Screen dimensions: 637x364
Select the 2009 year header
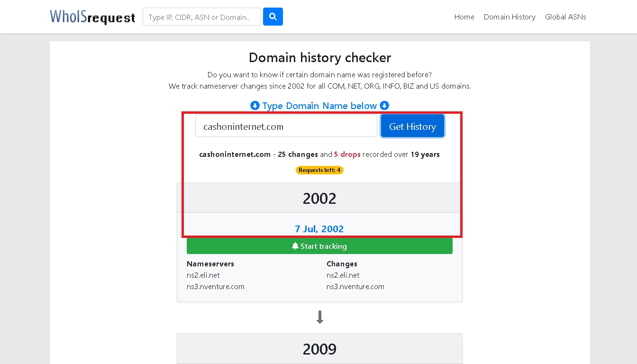[319, 349]
